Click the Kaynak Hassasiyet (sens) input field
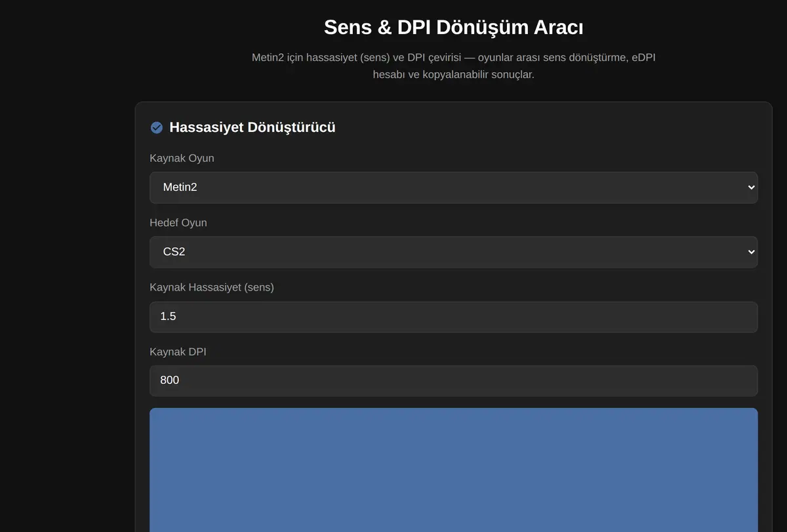This screenshot has height=532, width=787. point(454,317)
